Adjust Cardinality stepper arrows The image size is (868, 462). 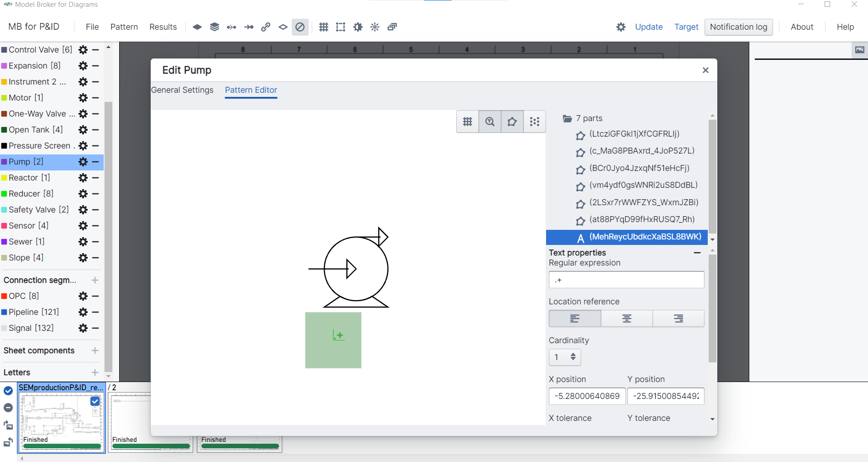coord(573,357)
